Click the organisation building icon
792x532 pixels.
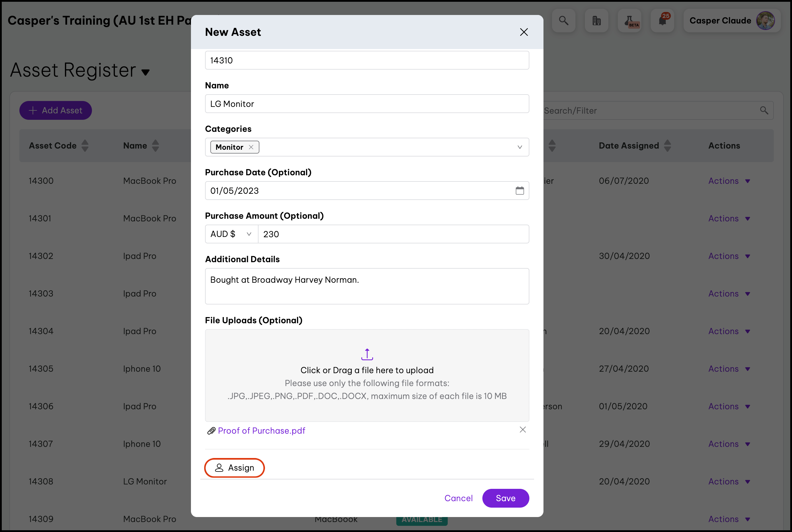(x=596, y=21)
